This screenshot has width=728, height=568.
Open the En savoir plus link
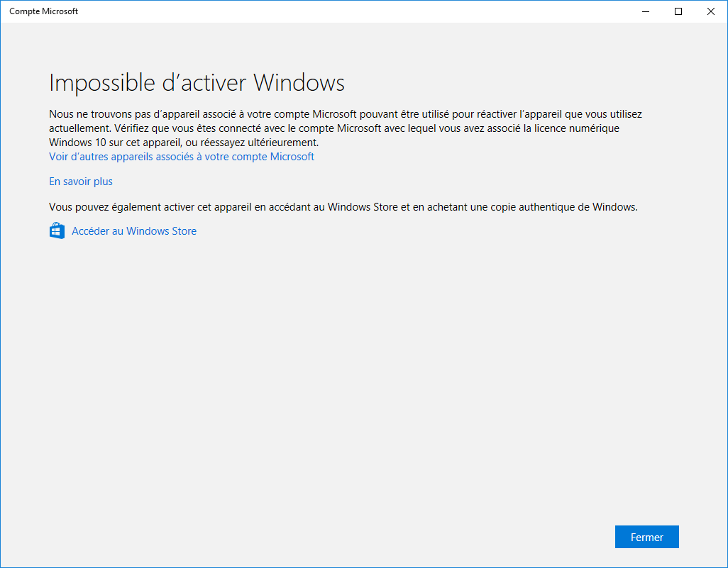pyautogui.click(x=81, y=182)
